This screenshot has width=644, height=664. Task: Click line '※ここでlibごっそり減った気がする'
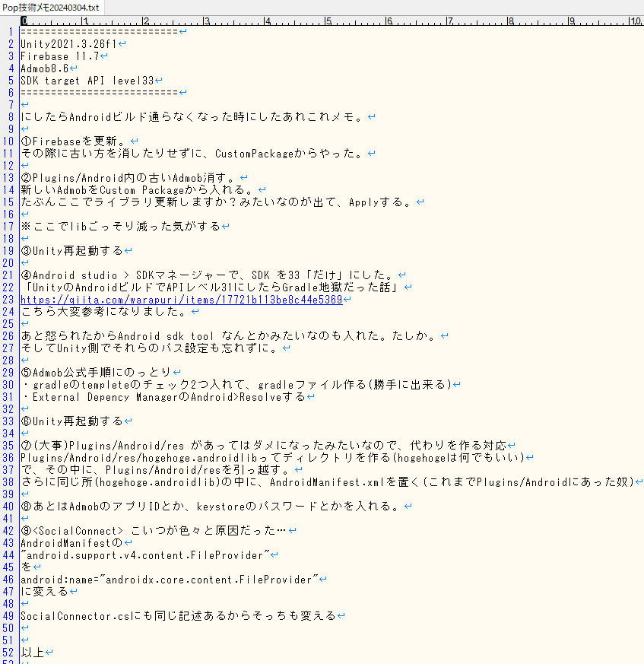(120, 226)
